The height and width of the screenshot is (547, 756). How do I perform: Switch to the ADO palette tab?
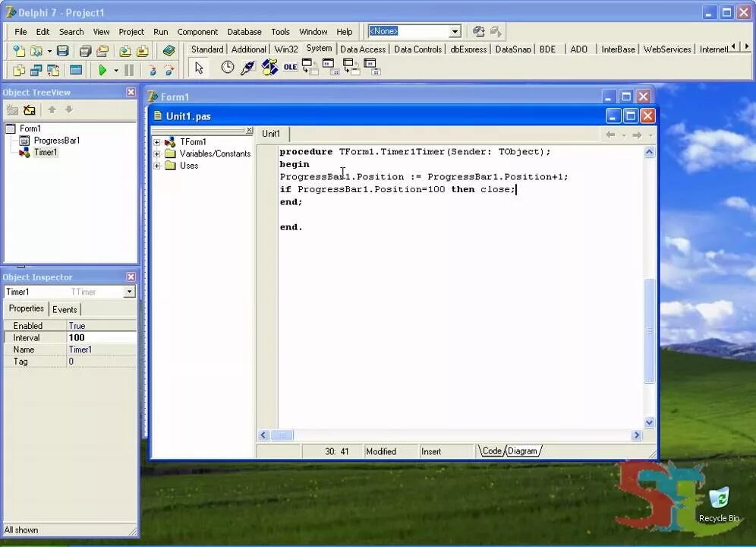[578, 49]
